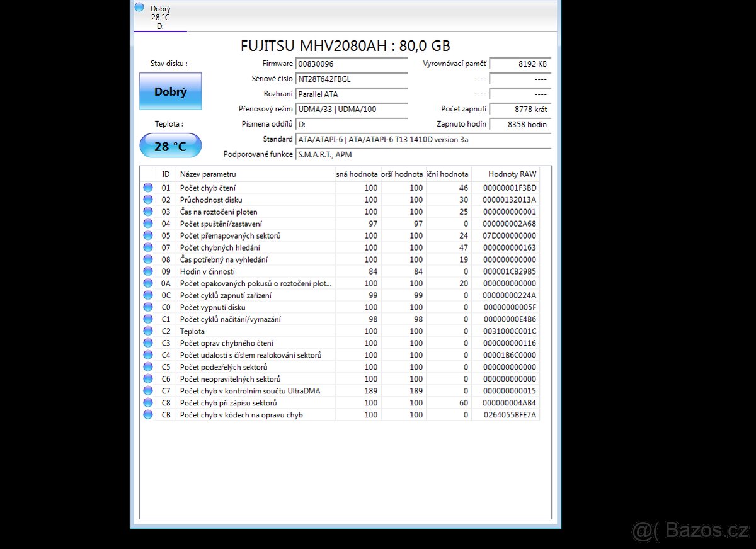The width and height of the screenshot is (756, 549).
Task: Click the FUJITSU MHV2080AH : 80,0 GB title
Action: point(345,46)
